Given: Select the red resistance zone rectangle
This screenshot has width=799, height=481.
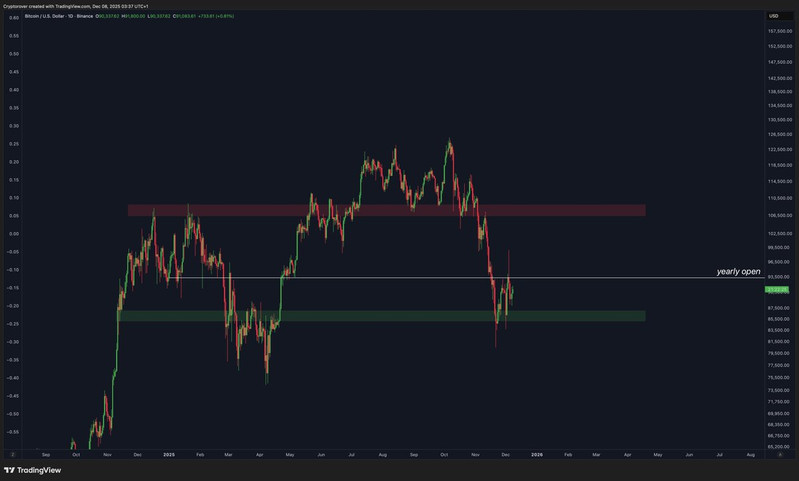Looking at the screenshot, I should 386,211.
